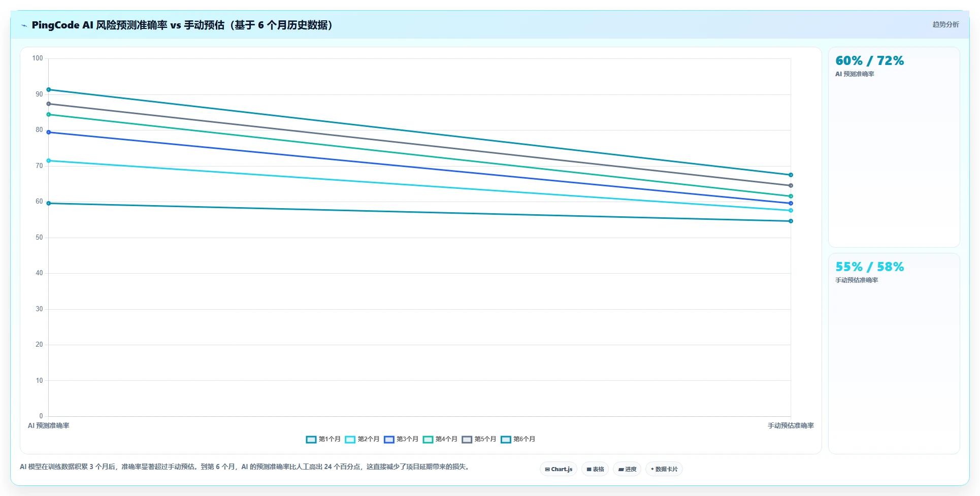Click the gray line's left point near 87
The width and height of the screenshot is (980, 496).
[49, 104]
